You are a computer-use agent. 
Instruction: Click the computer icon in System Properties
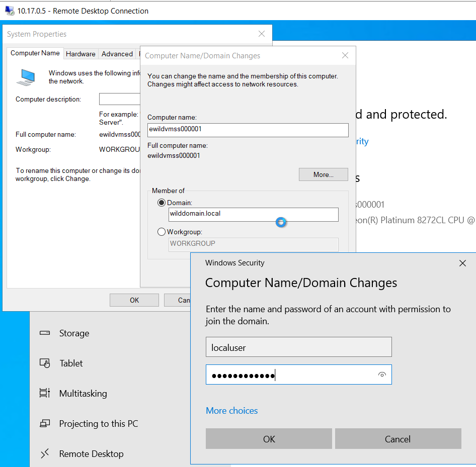26,77
